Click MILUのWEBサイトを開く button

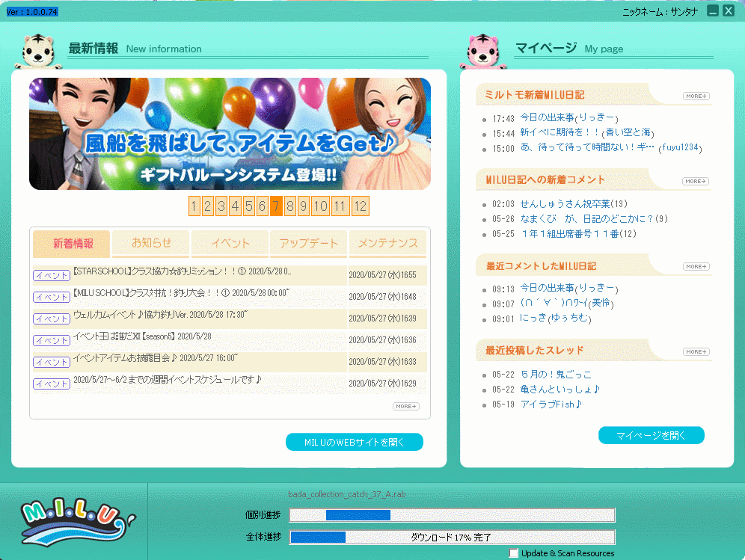(354, 442)
